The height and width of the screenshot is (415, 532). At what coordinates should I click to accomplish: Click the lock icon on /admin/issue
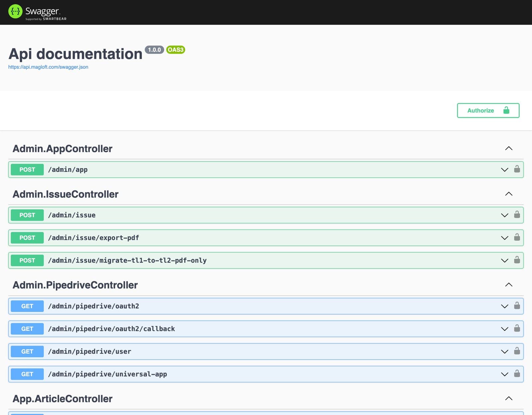coord(517,214)
